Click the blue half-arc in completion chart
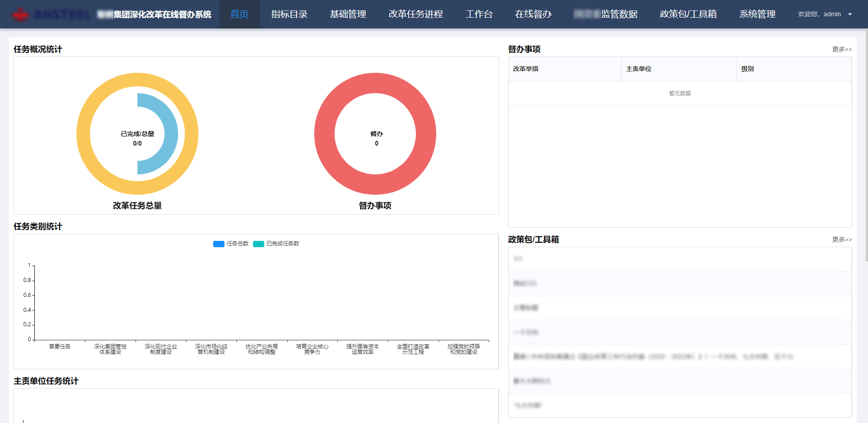The image size is (868, 423). point(170,134)
